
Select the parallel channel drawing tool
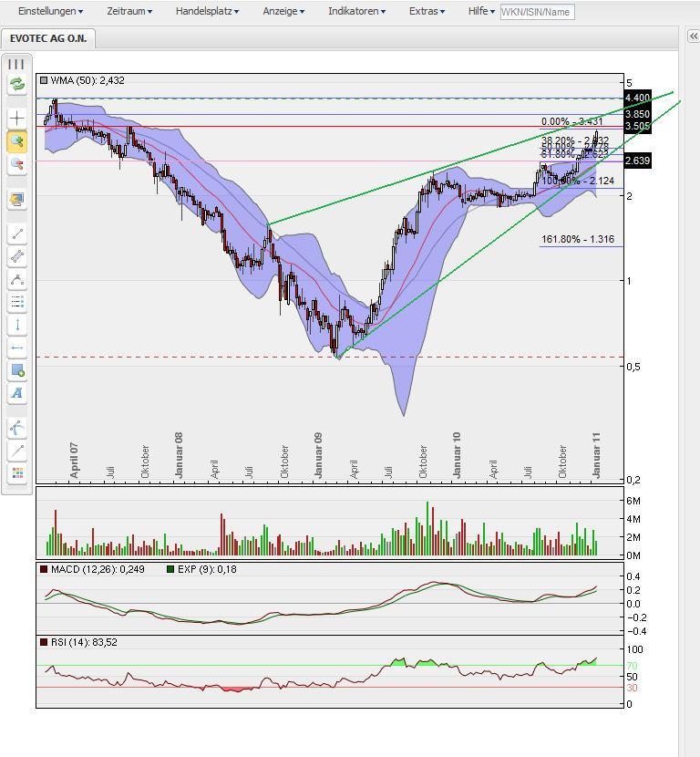click(17, 257)
